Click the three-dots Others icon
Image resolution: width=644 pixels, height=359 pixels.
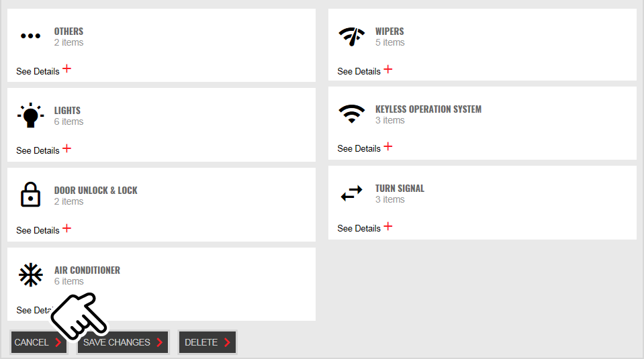[30, 36]
